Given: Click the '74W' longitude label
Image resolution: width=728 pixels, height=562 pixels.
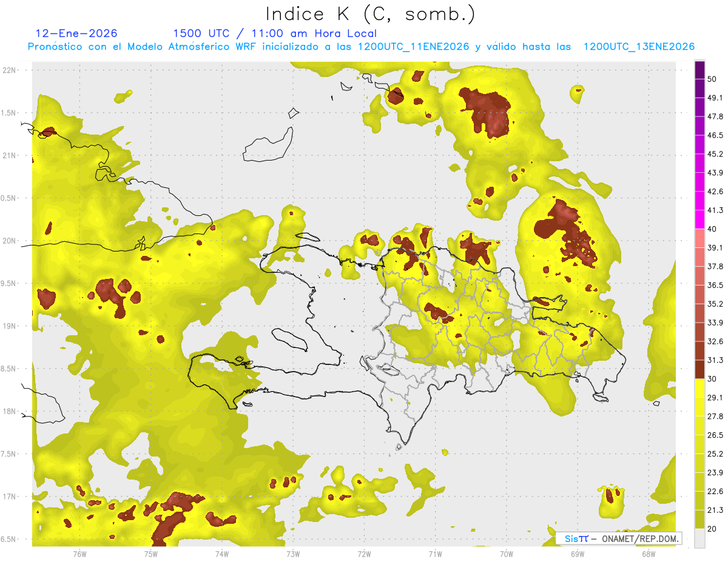Looking at the screenshot, I should 222,554.
